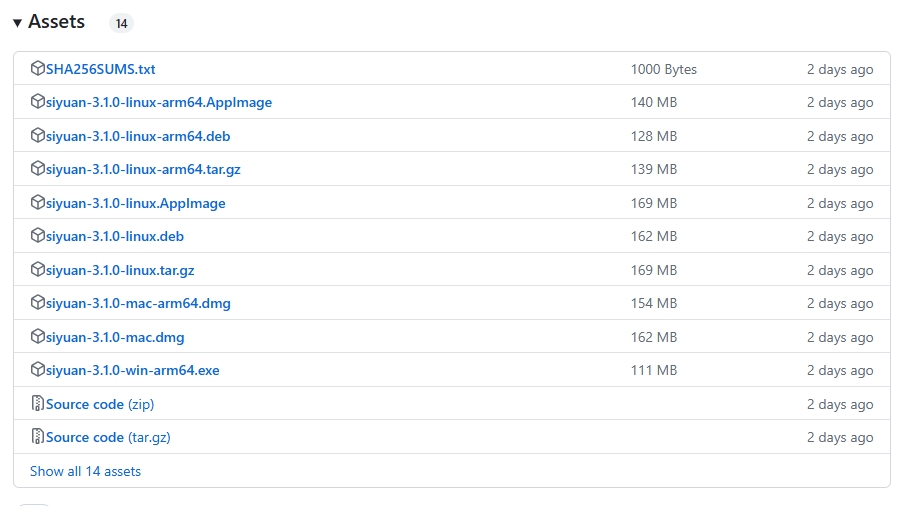Click zip file icon beside Source code (zip)
Screen dimensions: 904x506
tap(38, 404)
